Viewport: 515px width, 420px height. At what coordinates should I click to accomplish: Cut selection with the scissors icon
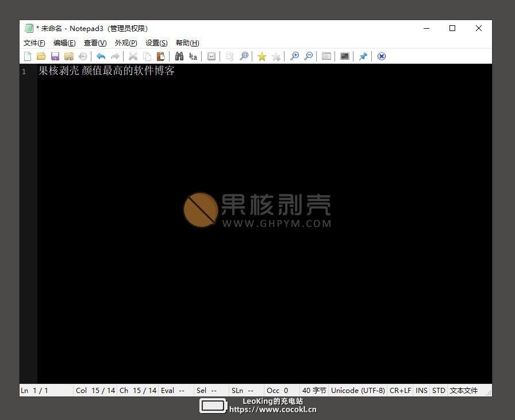point(133,56)
